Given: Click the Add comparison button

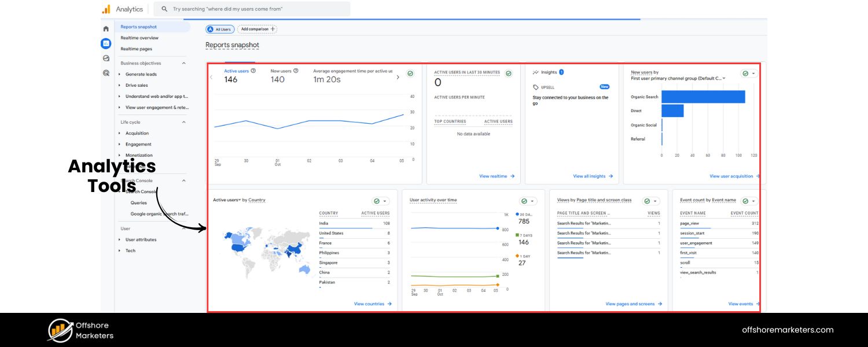Looking at the screenshot, I should (x=256, y=29).
